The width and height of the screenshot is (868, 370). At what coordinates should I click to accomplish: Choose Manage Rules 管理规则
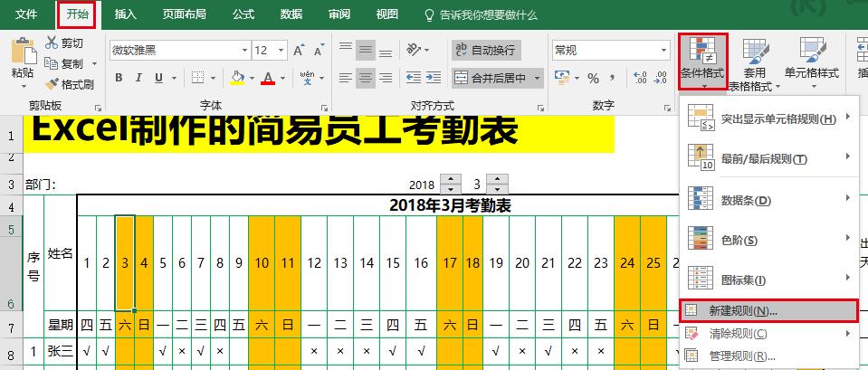[x=769, y=356]
